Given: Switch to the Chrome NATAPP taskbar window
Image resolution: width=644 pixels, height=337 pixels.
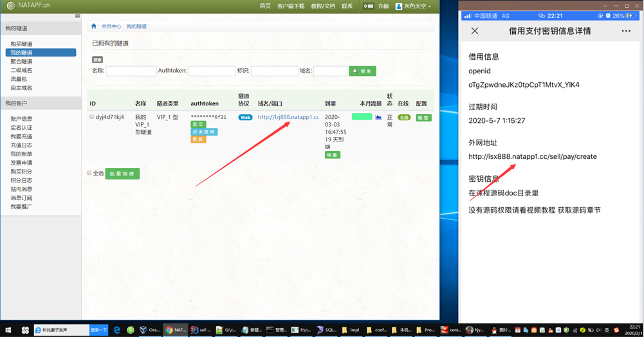Looking at the screenshot, I should pyautogui.click(x=176, y=330).
